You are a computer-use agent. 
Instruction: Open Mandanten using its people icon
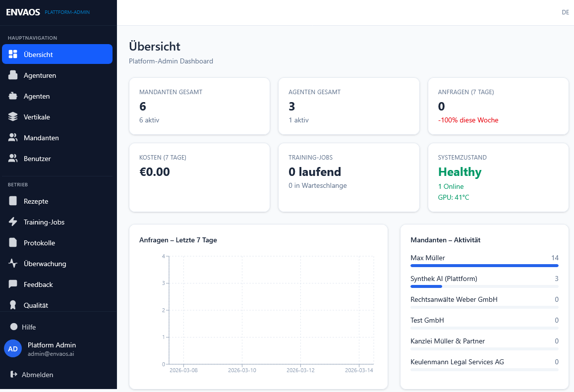pyautogui.click(x=13, y=138)
